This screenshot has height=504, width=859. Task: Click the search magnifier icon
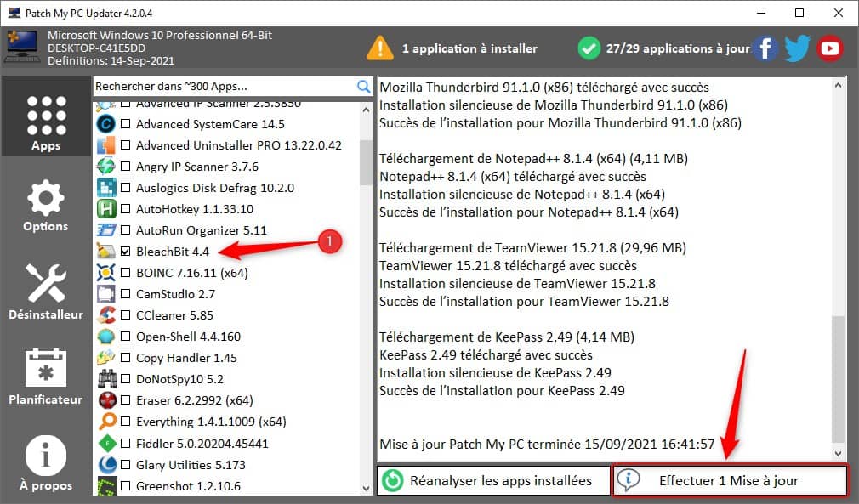tap(363, 87)
